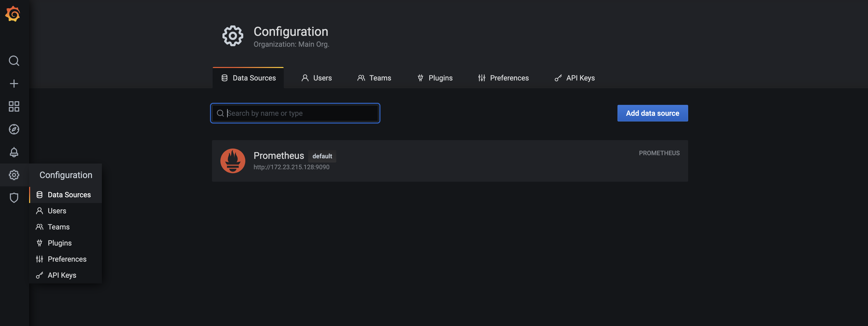Switch to the Users tab
868x326 pixels.
[316, 78]
